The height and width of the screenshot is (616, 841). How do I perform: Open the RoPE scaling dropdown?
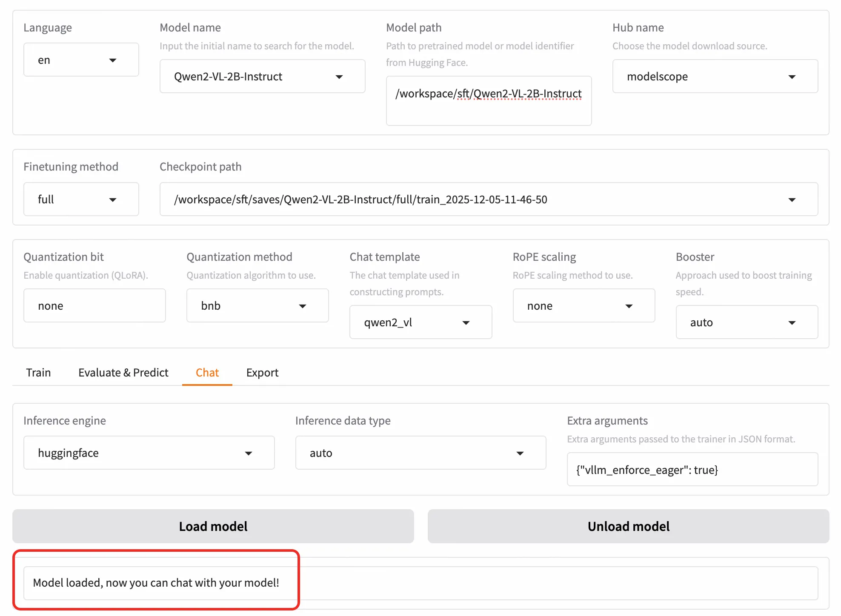[x=583, y=306]
